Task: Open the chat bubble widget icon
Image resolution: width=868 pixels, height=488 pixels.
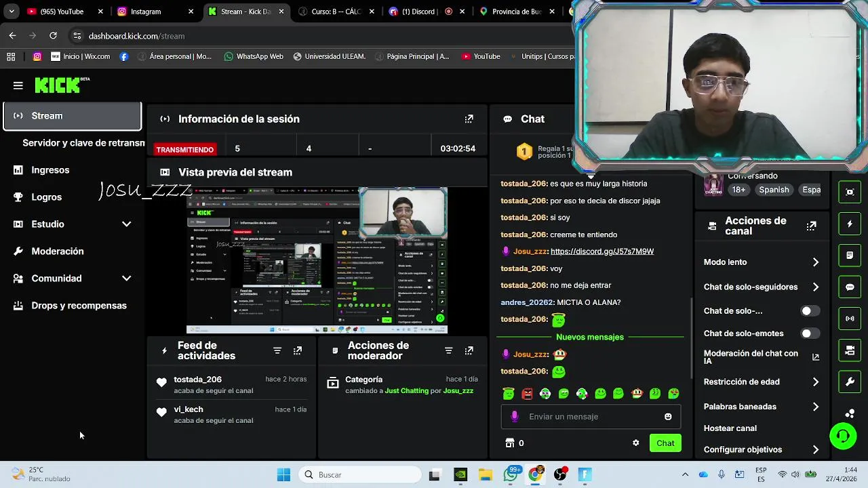Action: click(850, 287)
